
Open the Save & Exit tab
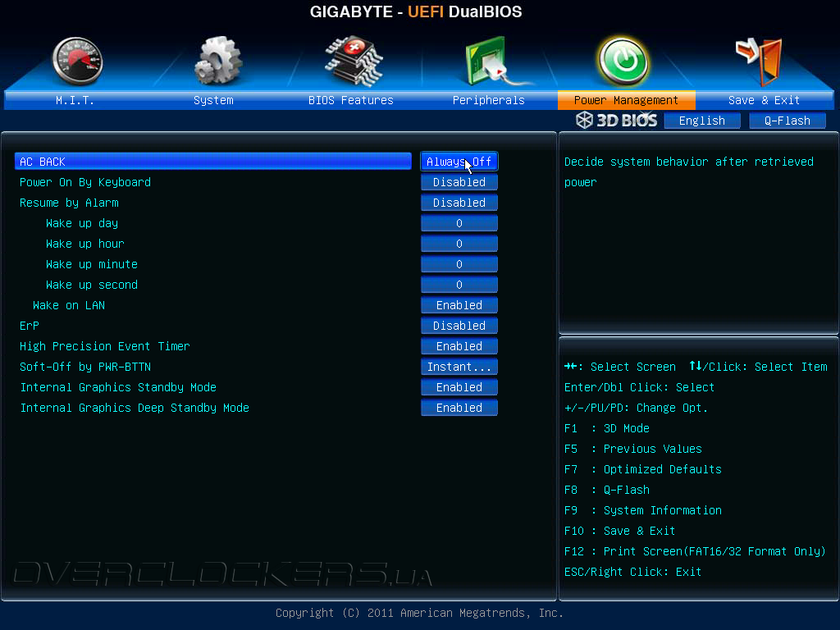[764, 100]
